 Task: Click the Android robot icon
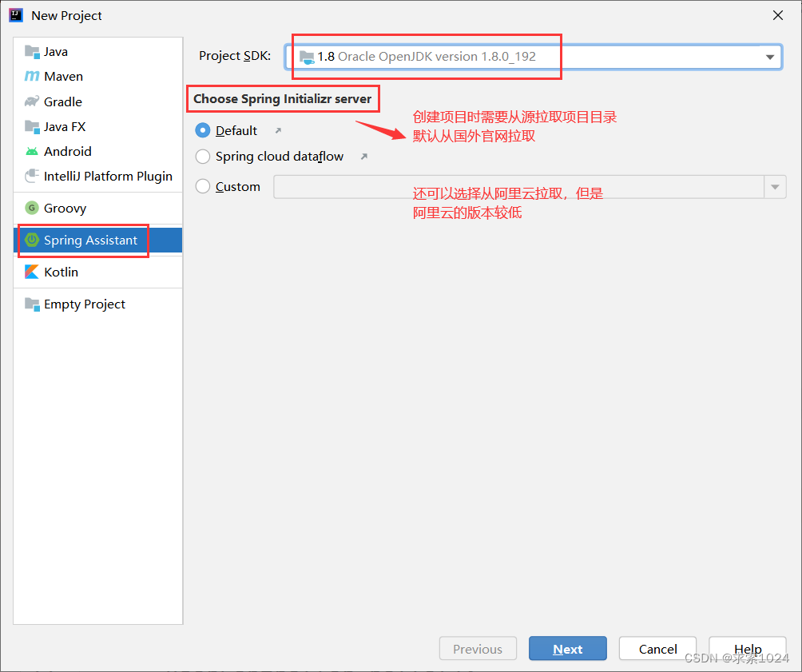point(32,152)
